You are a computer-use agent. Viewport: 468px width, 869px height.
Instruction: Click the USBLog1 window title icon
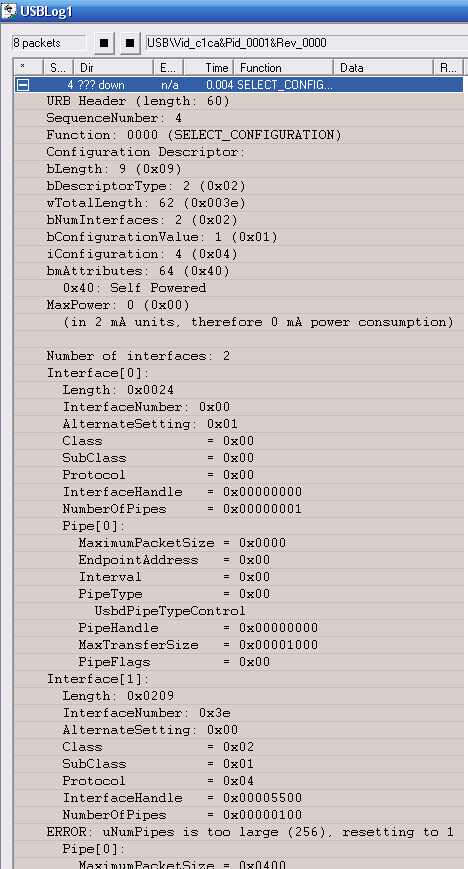click(x=9, y=11)
